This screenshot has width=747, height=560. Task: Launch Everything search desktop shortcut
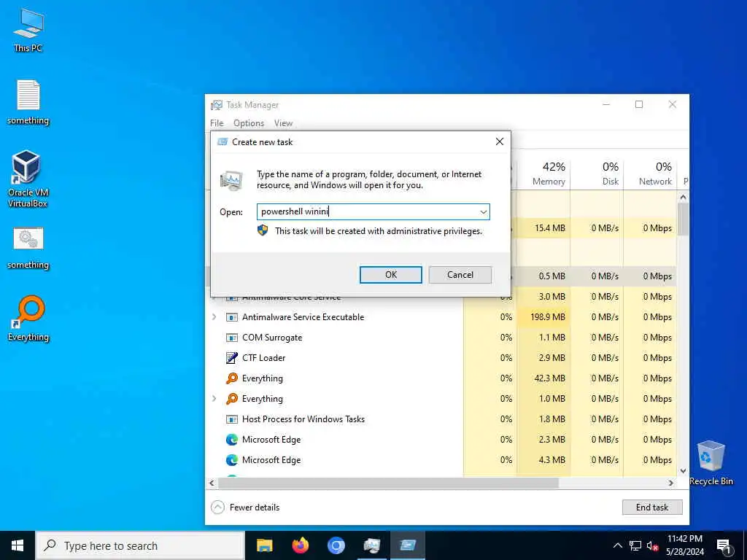click(28, 318)
